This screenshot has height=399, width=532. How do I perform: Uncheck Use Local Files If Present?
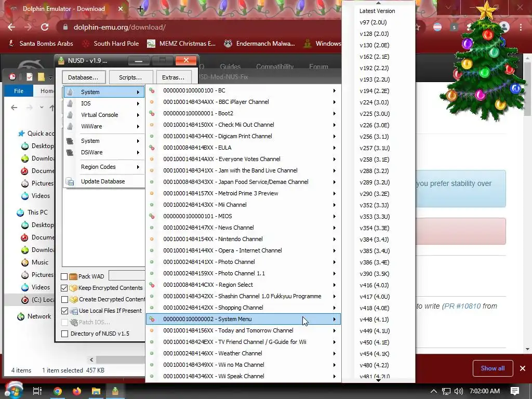(64, 311)
